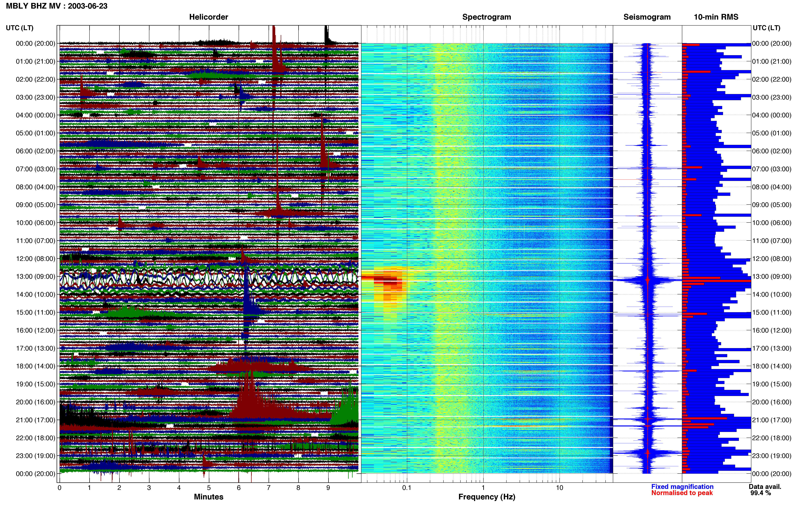
Task: Click 'UTC (LT)' label above right time axis
Action: pos(767,28)
